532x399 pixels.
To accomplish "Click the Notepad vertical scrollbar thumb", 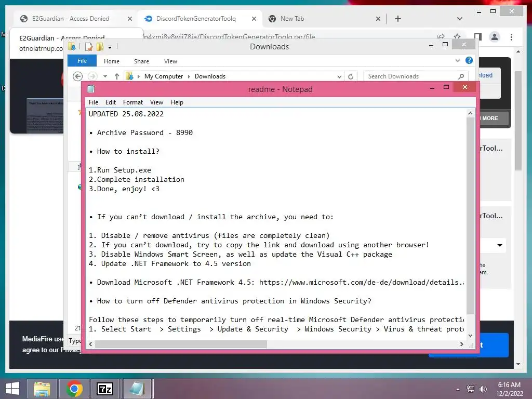I will (470, 216).
